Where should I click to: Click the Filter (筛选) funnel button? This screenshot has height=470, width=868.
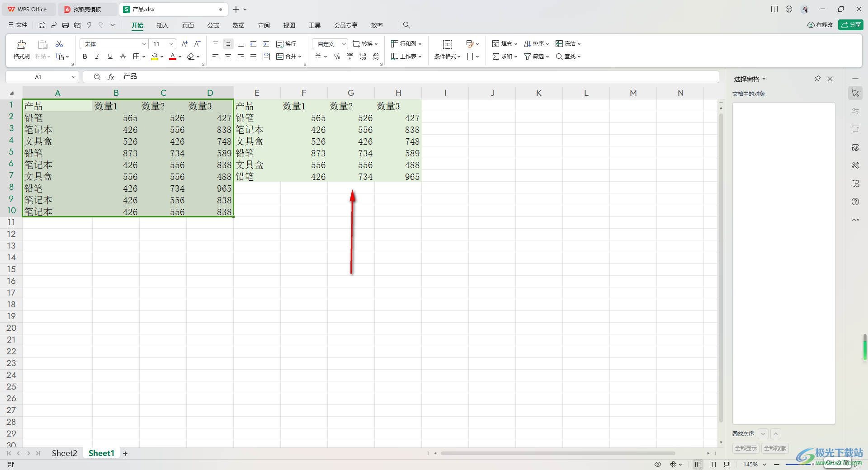[536, 56]
